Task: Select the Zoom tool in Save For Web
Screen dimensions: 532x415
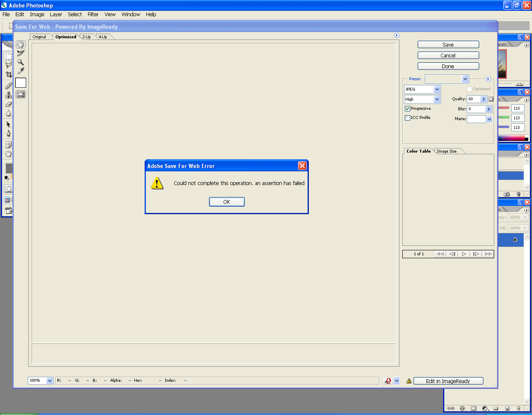Action: tap(21, 62)
